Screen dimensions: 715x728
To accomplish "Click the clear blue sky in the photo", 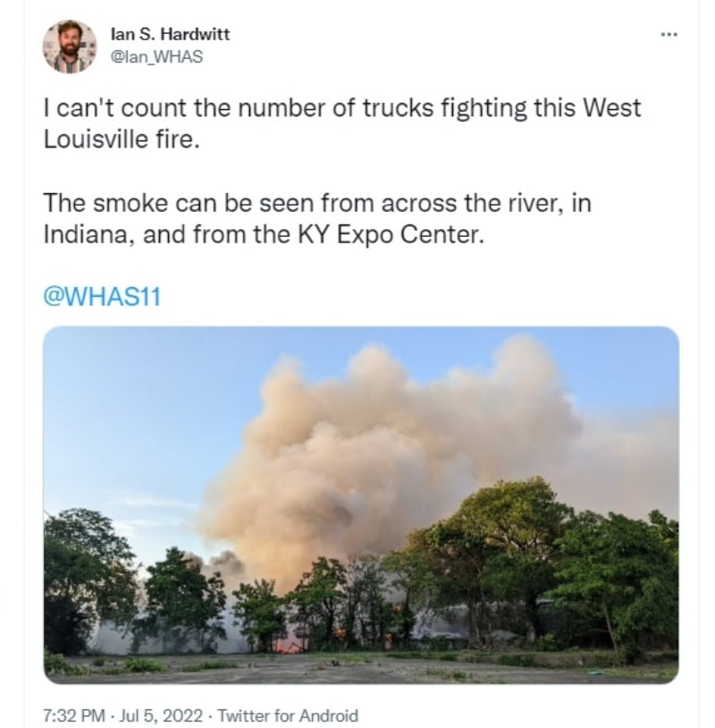I will (x=139, y=418).
